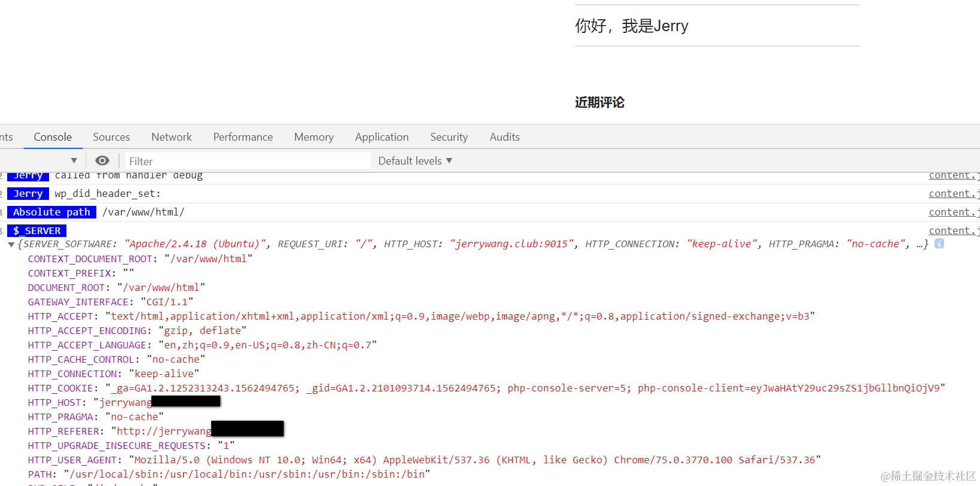Collapse the $_SERVER object tree
Screen dimensions: 980x486
click(x=11, y=244)
